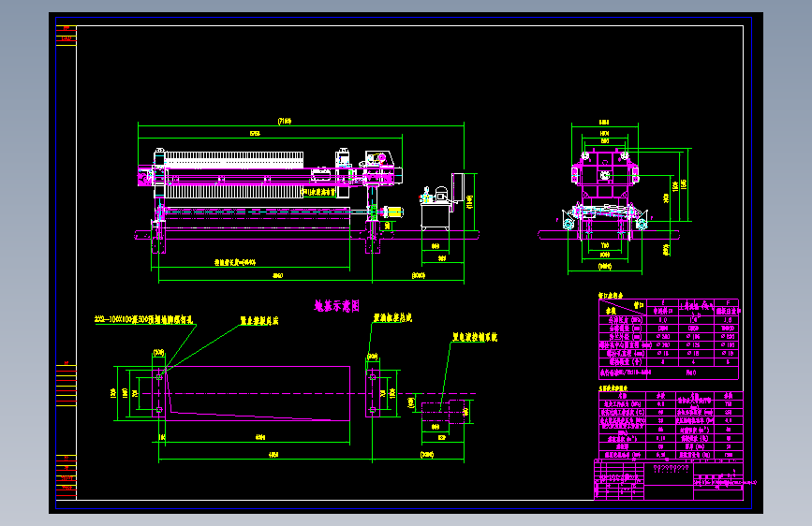This screenshot has width=812, height=526.
Task: Click the (7180) overall length dimension text
Action: (285, 121)
